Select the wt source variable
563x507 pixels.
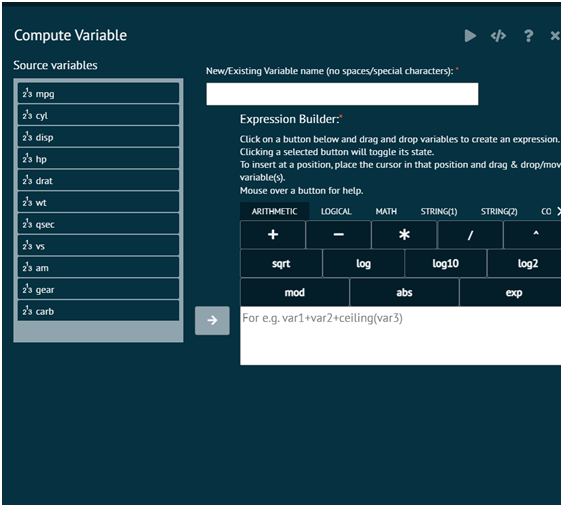tap(98, 202)
